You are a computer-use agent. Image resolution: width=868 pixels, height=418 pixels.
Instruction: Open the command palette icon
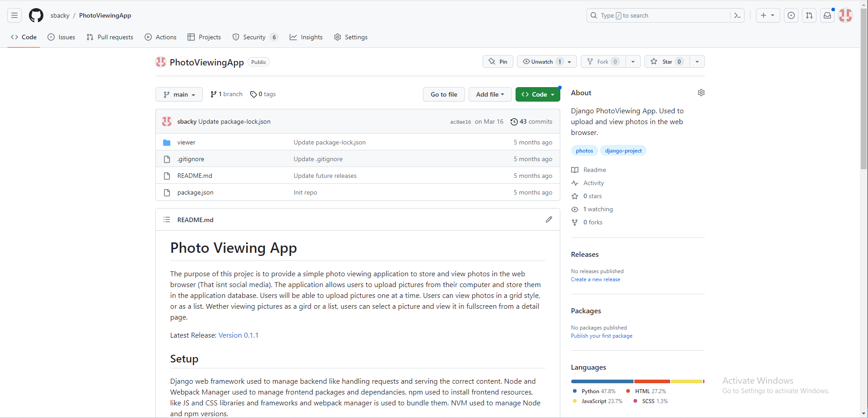pos(737,15)
